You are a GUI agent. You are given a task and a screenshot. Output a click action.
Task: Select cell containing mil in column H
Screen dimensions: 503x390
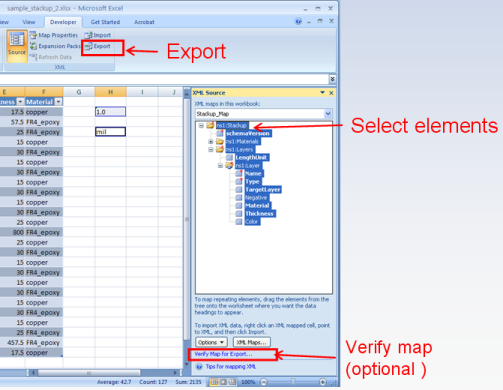[110, 132]
